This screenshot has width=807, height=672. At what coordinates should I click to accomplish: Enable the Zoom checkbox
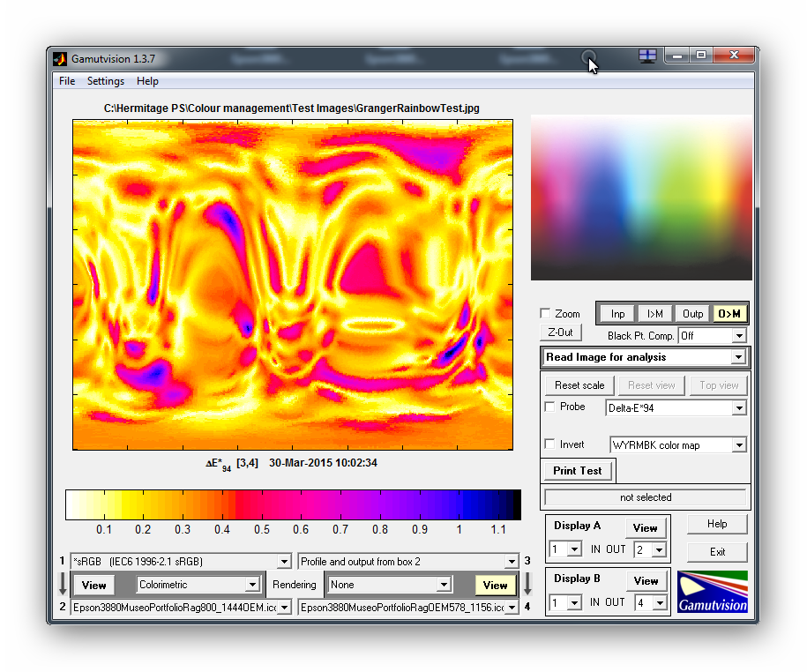pyautogui.click(x=546, y=314)
